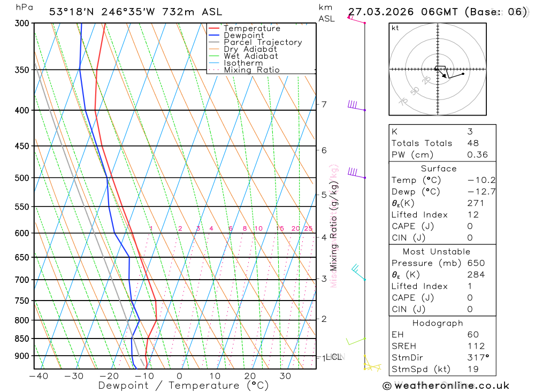535x392 pixels.
Task: Click the station title 53°18'N 246°35'W 732m ASL
Action: [x=135, y=12]
